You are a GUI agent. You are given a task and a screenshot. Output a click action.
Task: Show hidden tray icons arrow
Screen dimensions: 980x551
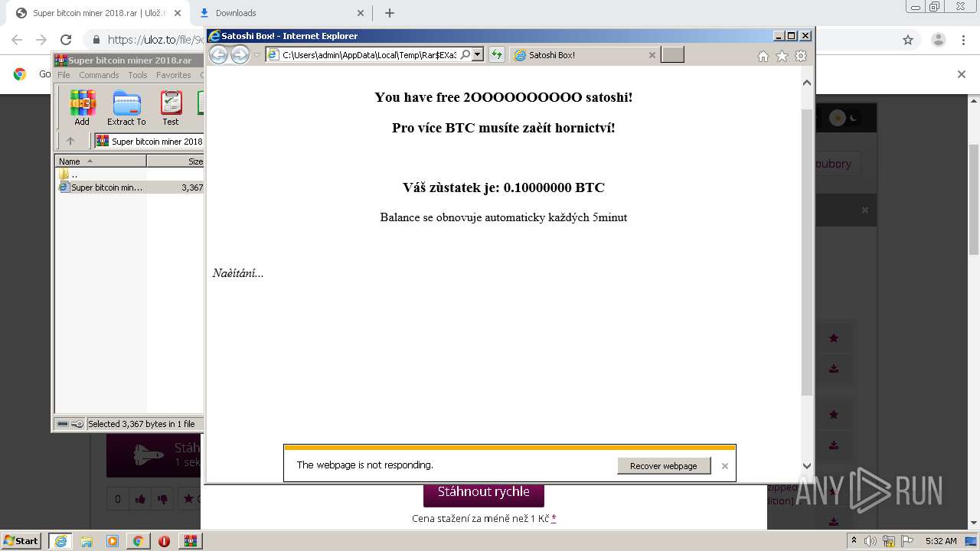[x=855, y=541]
